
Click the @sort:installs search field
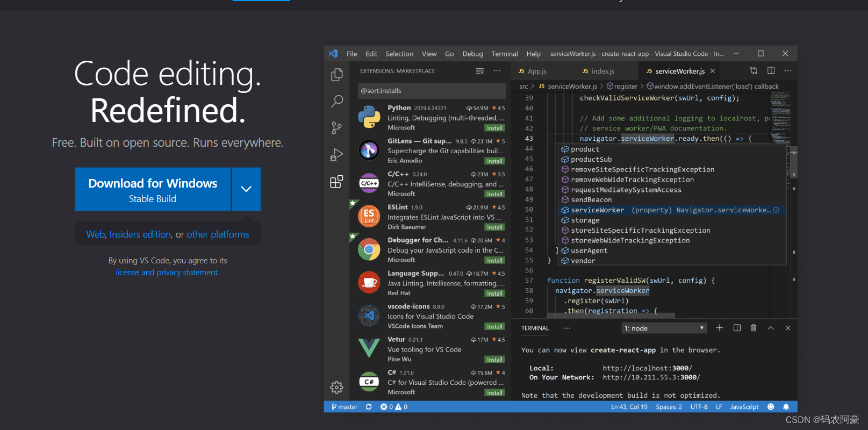pyautogui.click(x=432, y=91)
